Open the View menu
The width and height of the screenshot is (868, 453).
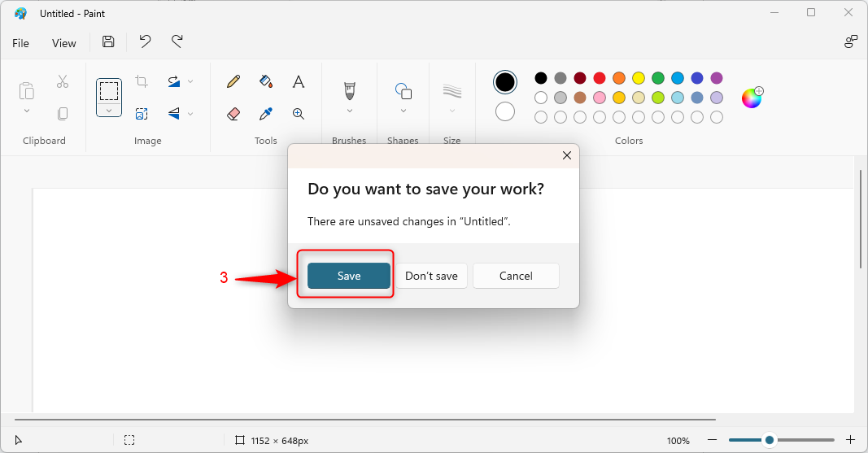coord(63,43)
